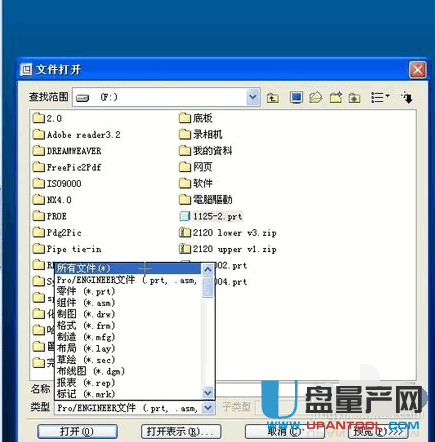This screenshot has height=442, width=435.
Task: Select the 录相机 folder icon
Action: [x=185, y=134]
